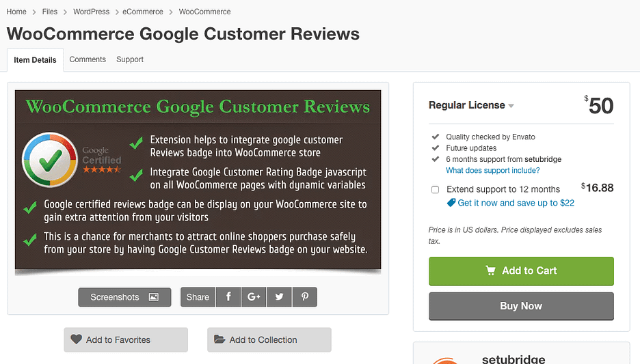Click the product preview banner image
The image size is (640, 364).
pyautogui.click(x=198, y=182)
